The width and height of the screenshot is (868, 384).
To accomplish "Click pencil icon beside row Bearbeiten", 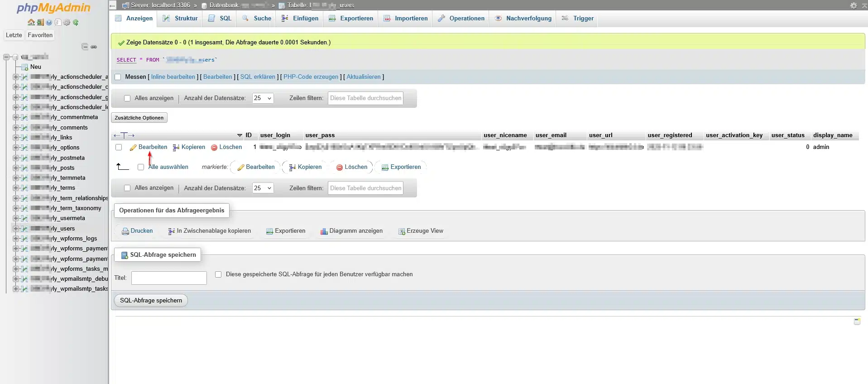I will 133,148.
